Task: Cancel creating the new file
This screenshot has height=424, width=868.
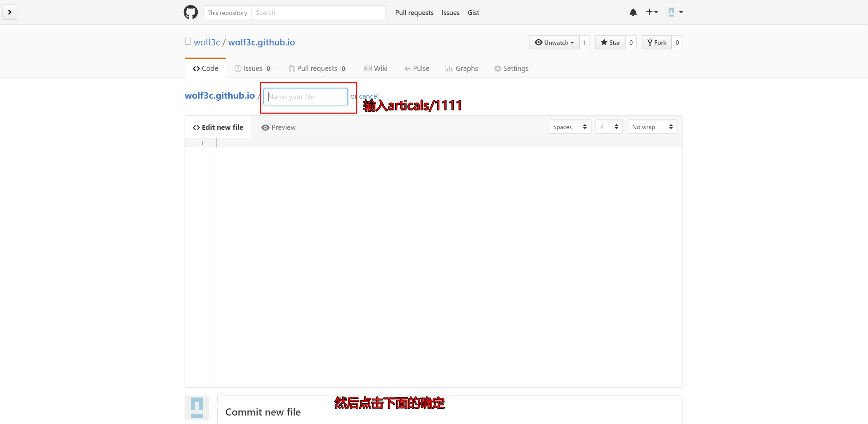Action: click(369, 96)
